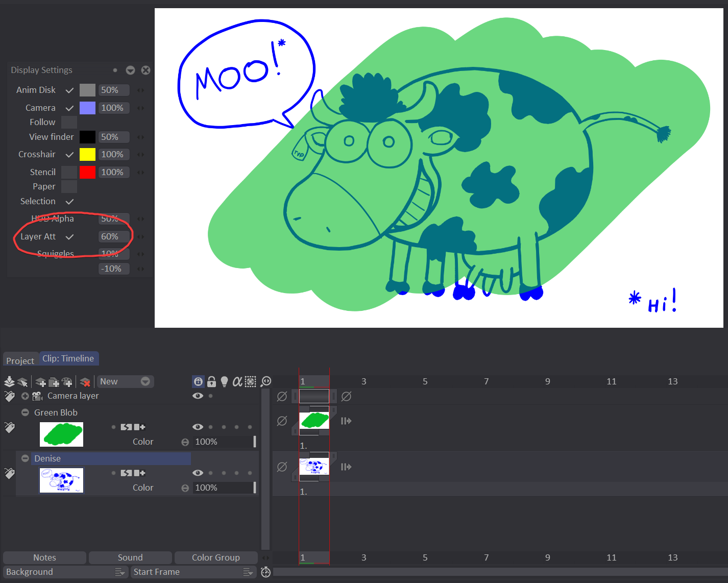Click the Notes button
Screen dimensions: 728x583
[x=45, y=557]
